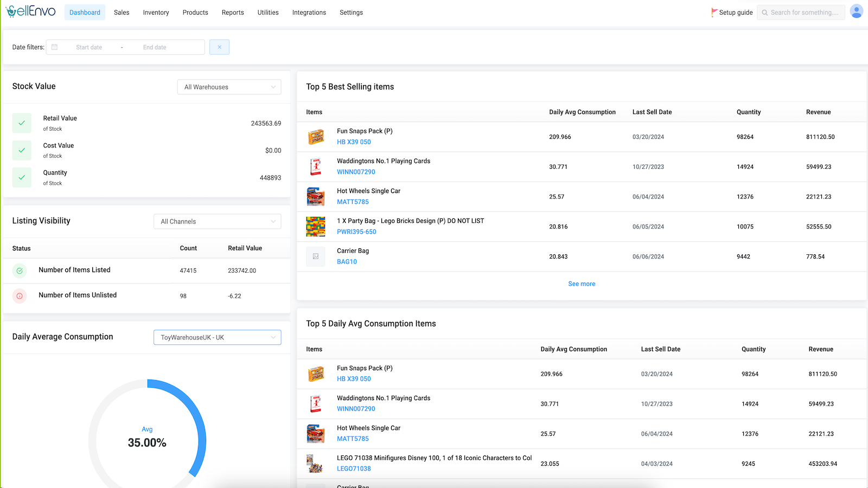This screenshot has width=868, height=488.
Task: Click the green listed items status icon
Action: coord(20,271)
